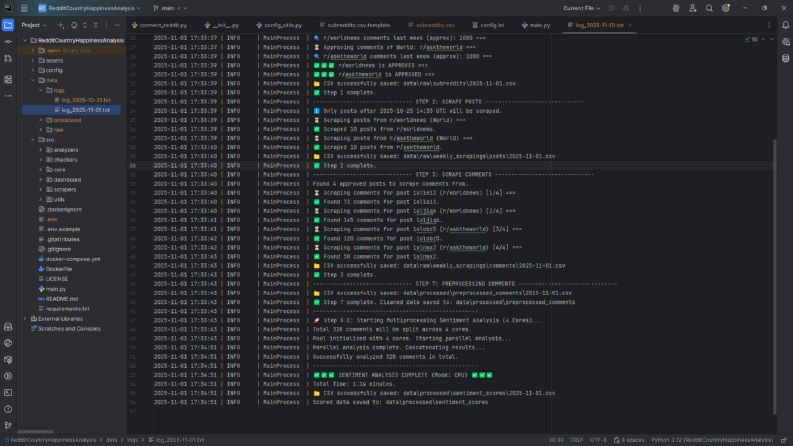
Task: Switch to main.py editor tab
Action: point(536,25)
